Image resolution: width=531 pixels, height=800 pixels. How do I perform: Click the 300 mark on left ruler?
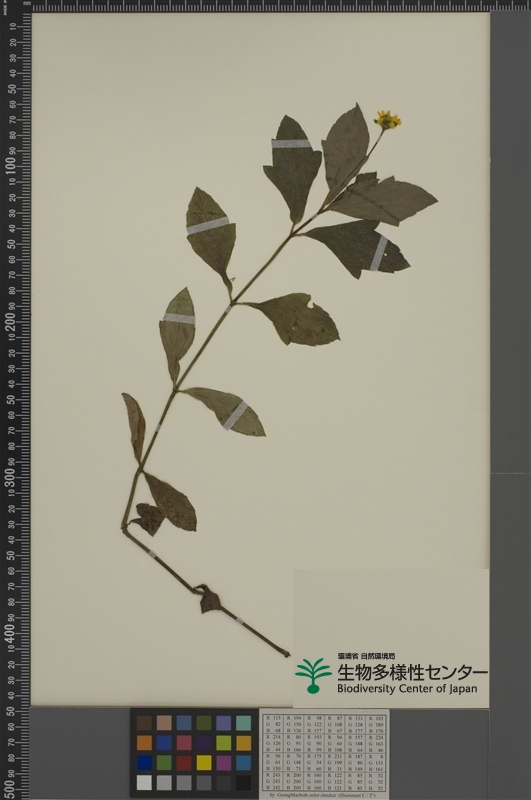pyautogui.click(x=11, y=478)
